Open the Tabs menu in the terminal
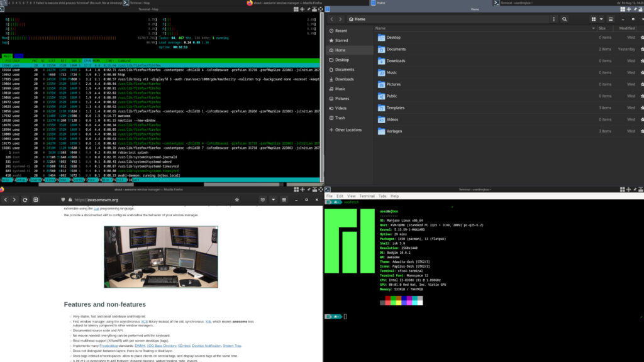The height and width of the screenshot is (362, 644). [x=382, y=196]
